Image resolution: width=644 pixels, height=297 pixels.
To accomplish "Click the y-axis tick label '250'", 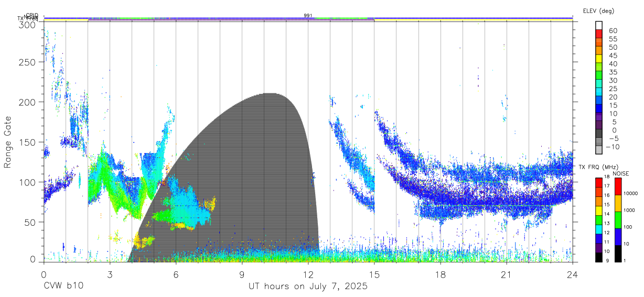I will pyautogui.click(x=27, y=62).
